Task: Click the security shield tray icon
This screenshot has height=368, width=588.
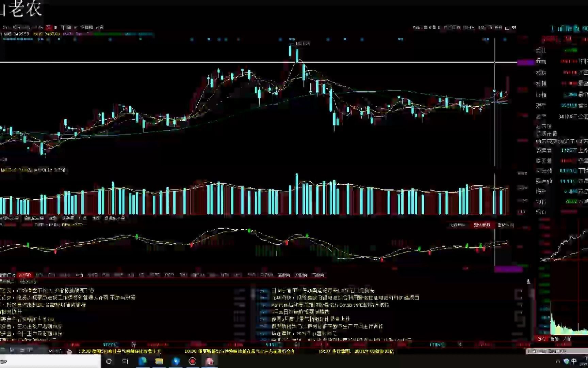Action: 566,361
